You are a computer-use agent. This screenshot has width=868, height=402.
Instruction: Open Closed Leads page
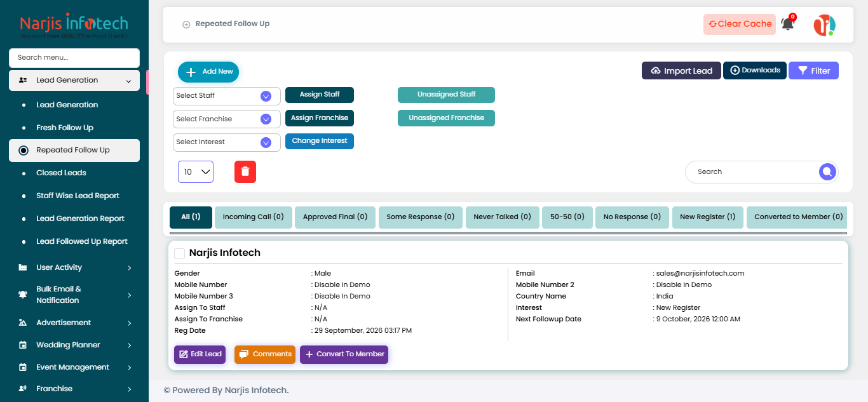point(61,173)
